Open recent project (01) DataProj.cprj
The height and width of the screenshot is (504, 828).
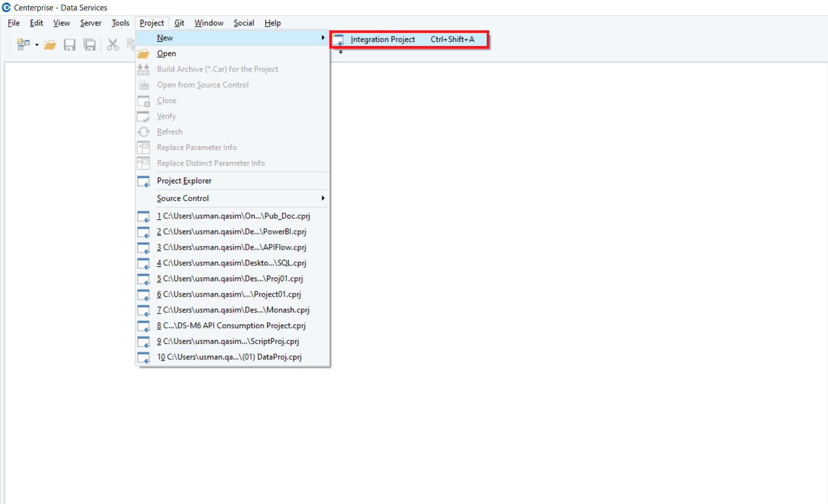(x=233, y=357)
